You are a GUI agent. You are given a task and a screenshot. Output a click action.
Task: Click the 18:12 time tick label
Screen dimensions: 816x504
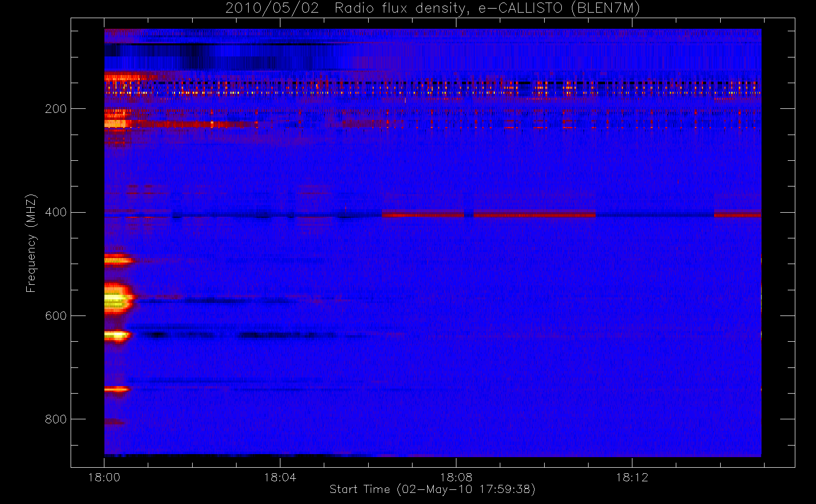pyautogui.click(x=632, y=477)
